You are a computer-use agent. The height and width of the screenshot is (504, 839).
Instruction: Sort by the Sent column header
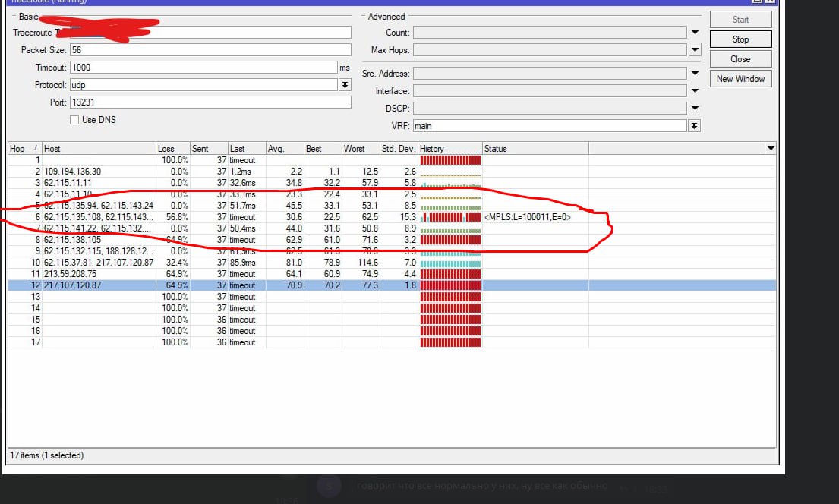coord(209,148)
